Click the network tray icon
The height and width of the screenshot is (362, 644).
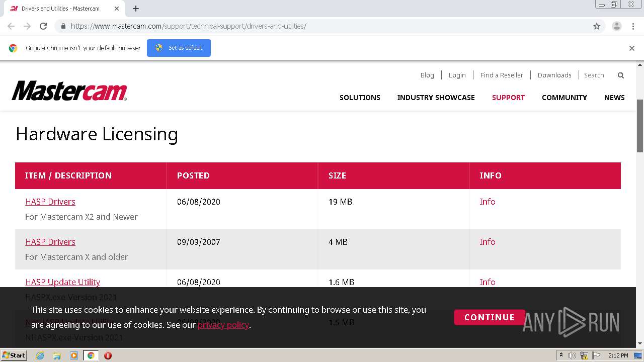coord(584,355)
